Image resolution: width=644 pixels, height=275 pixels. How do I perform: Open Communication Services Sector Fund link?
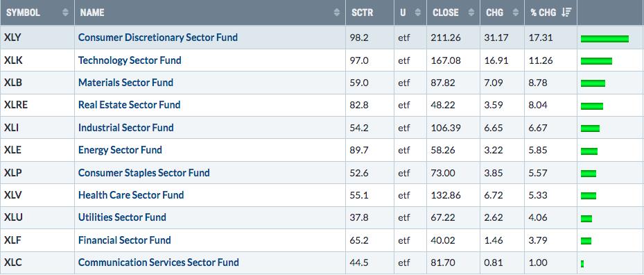pos(159,262)
